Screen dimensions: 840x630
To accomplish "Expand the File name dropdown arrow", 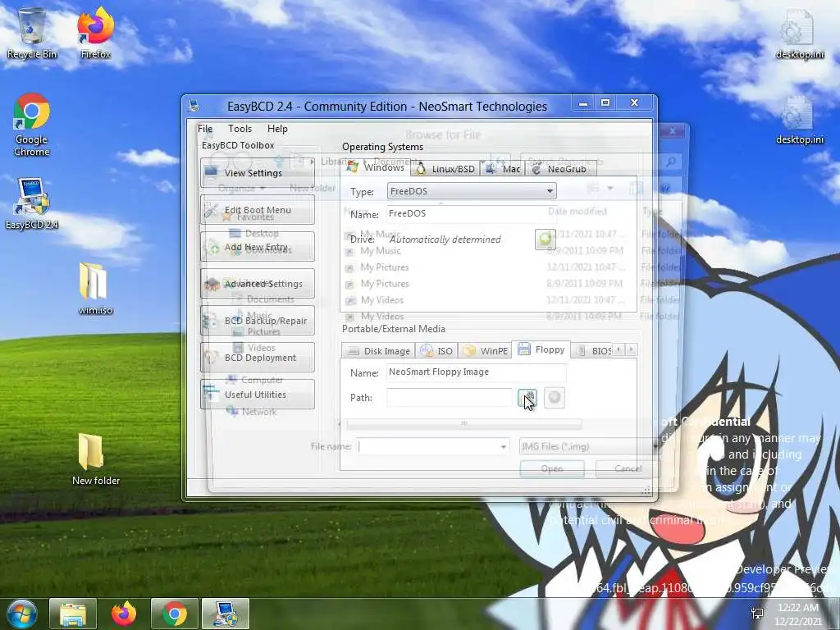I will click(x=504, y=446).
